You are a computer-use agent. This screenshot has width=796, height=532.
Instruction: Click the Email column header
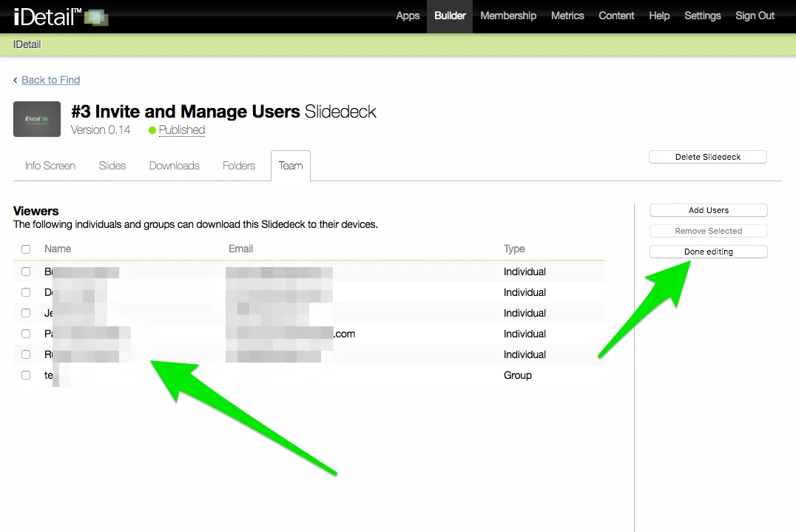tap(240, 249)
